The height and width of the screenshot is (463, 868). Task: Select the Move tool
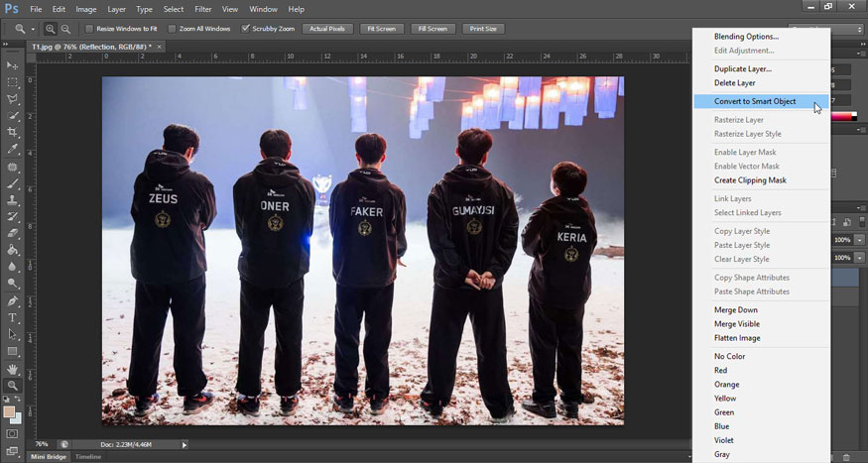(13, 65)
